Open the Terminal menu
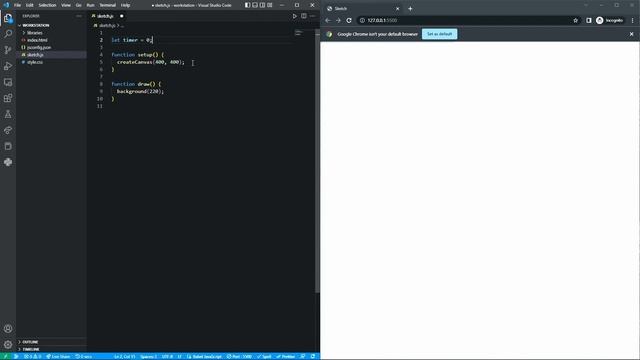The width and height of the screenshot is (640, 360). 108,5
